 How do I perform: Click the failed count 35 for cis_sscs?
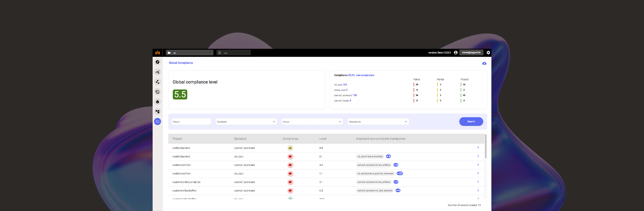tap(417, 85)
